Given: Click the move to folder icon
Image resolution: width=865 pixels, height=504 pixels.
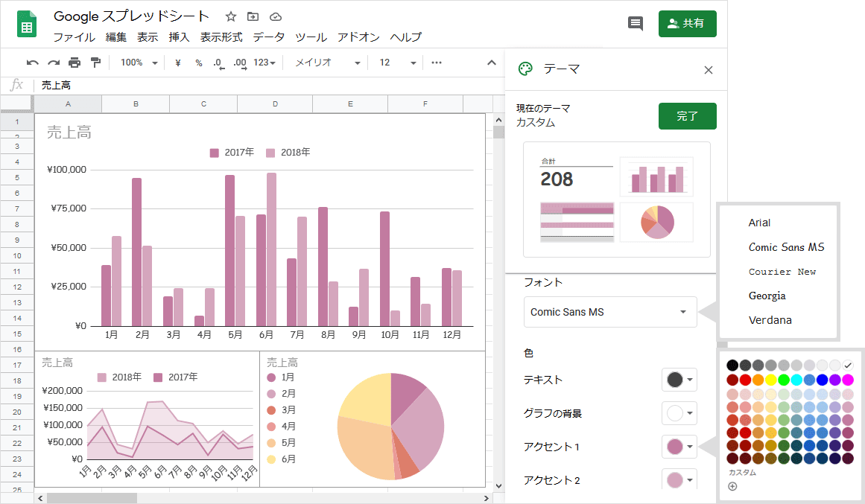Looking at the screenshot, I should (253, 16).
